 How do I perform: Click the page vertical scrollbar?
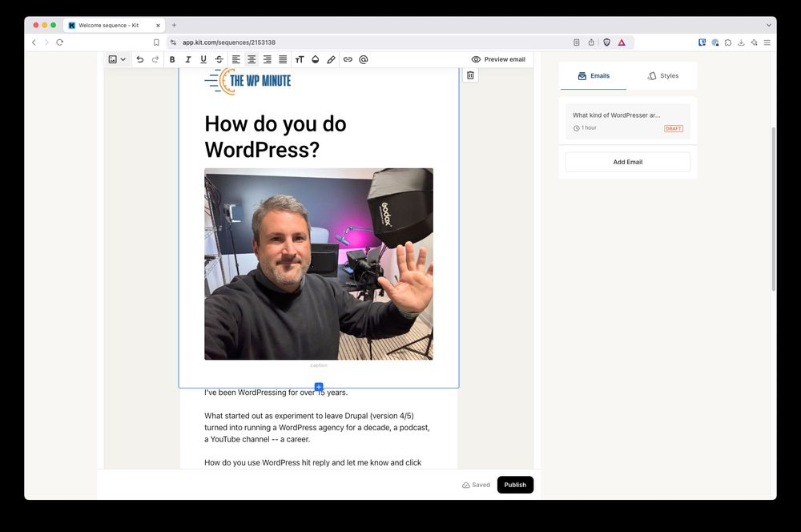click(x=774, y=210)
